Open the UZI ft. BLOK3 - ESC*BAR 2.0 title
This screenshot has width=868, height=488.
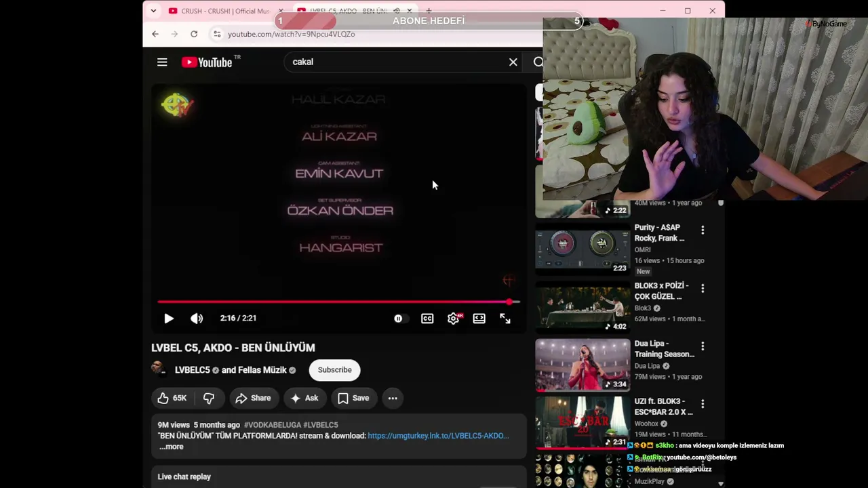tap(664, 407)
